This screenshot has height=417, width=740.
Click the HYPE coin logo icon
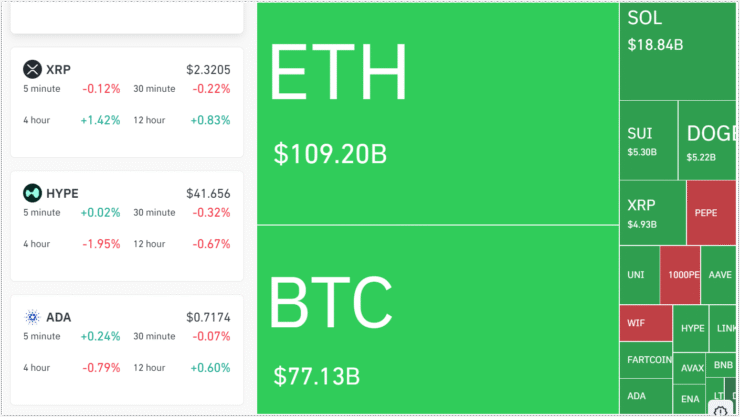click(x=33, y=193)
